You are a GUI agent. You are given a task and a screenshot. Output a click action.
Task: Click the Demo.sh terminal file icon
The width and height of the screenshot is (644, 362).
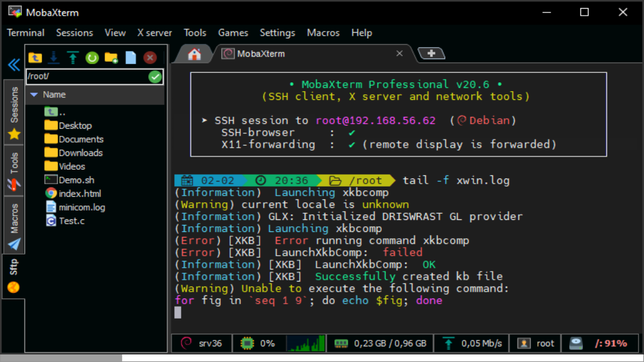51,180
